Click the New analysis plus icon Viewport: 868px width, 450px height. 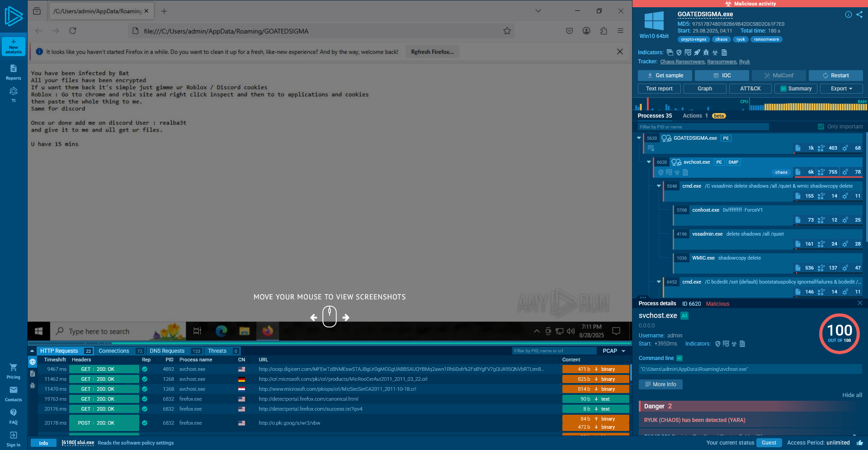14,42
